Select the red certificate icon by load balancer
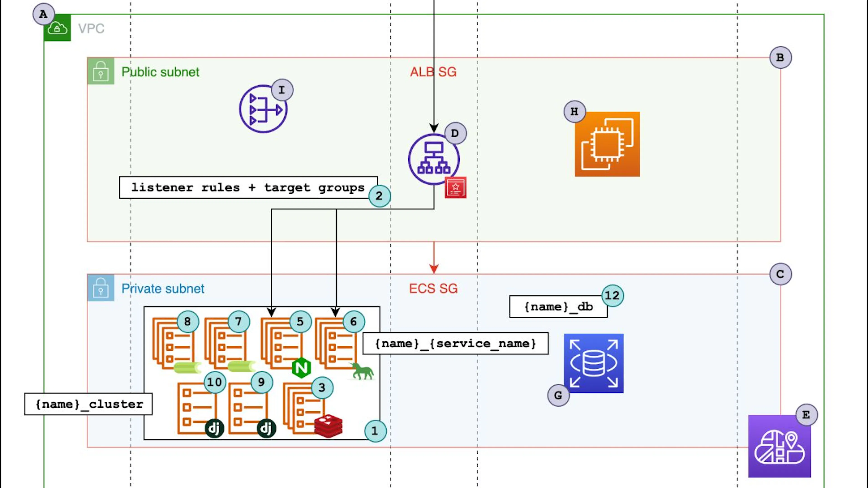This screenshot has width=868, height=488. (455, 187)
